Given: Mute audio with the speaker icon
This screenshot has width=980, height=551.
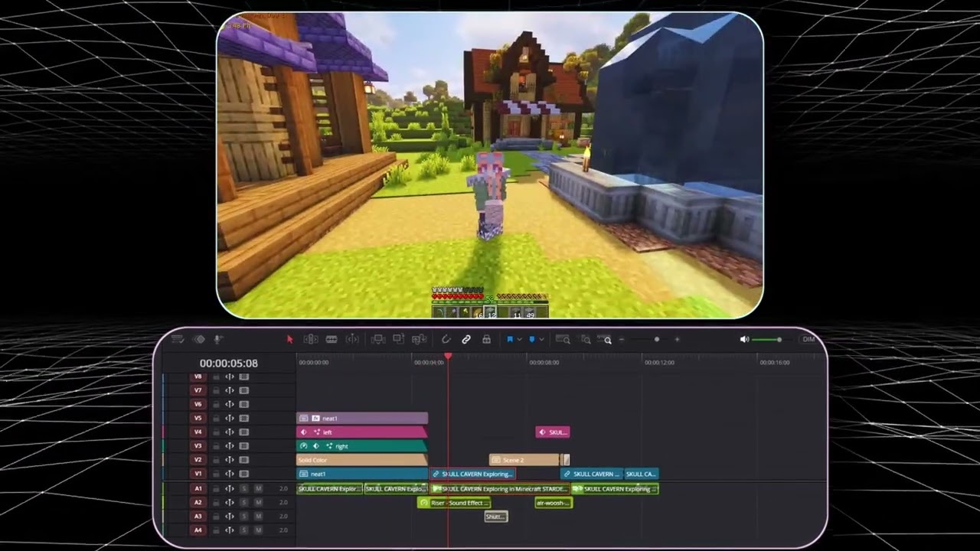Looking at the screenshot, I should point(744,339).
